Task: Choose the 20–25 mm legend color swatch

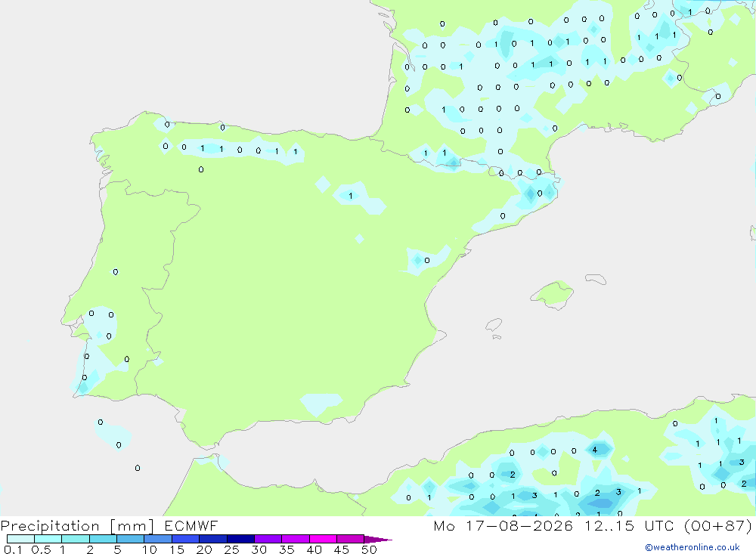Action: pyautogui.click(x=213, y=539)
